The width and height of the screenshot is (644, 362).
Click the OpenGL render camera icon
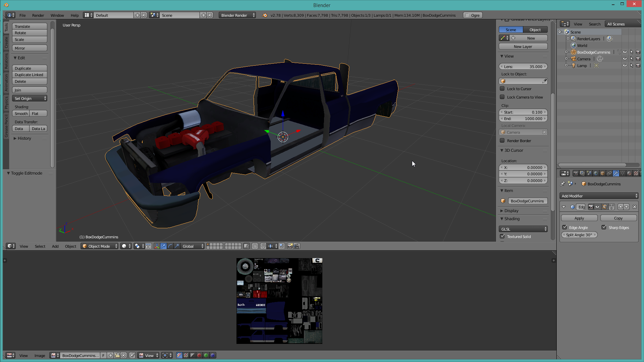click(290, 246)
